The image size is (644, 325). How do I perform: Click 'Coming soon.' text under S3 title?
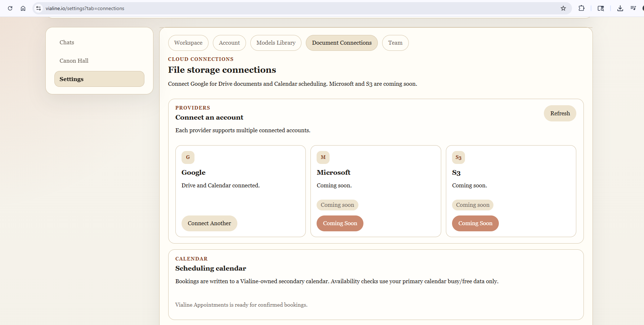click(x=469, y=186)
